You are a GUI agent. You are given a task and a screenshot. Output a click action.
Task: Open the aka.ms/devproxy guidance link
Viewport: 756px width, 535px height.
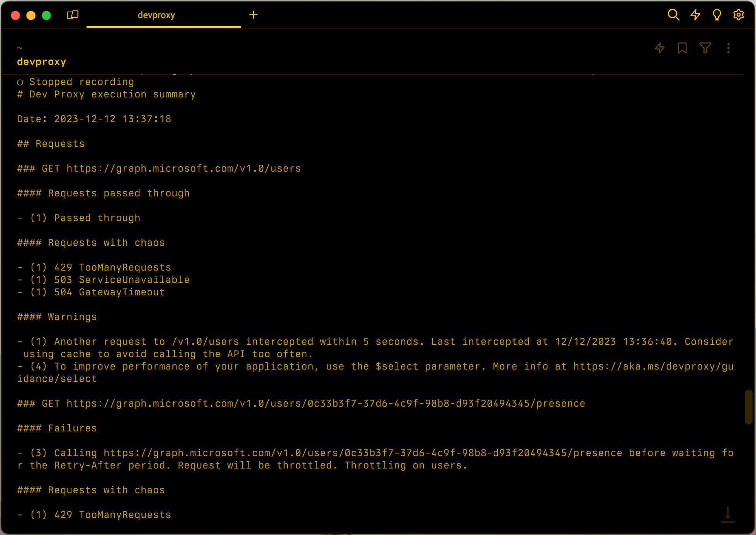coord(653,366)
